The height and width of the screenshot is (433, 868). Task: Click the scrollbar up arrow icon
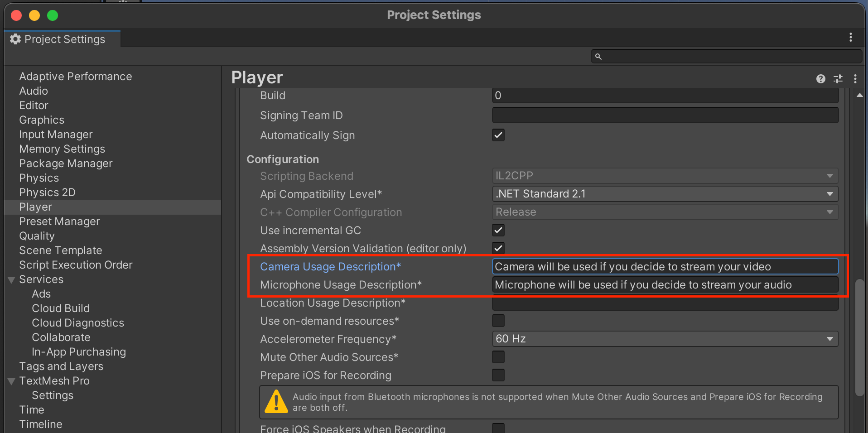(860, 95)
